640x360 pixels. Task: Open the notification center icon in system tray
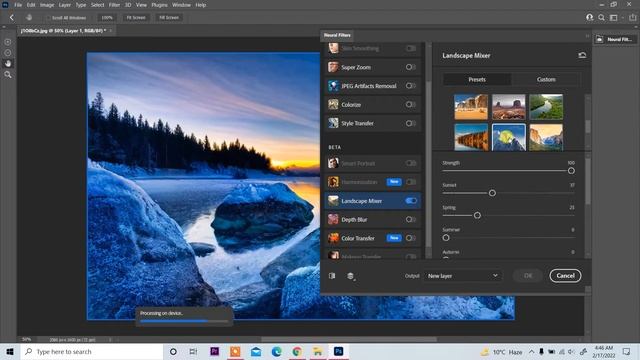[x=627, y=351]
